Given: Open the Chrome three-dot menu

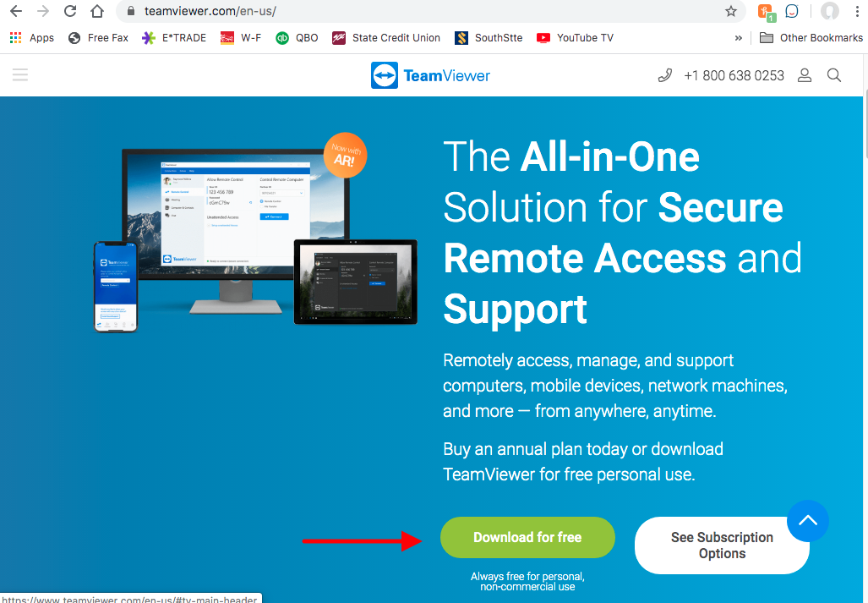Looking at the screenshot, I should click(x=856, y=11).
